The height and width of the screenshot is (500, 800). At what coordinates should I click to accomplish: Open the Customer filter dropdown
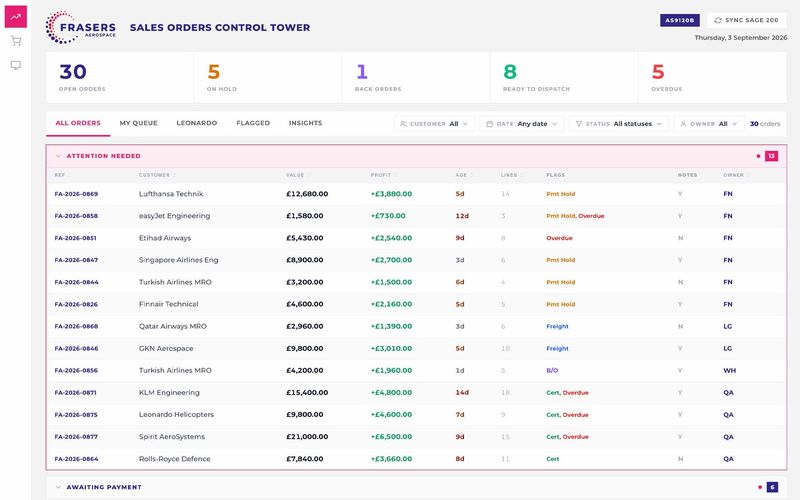434,124
